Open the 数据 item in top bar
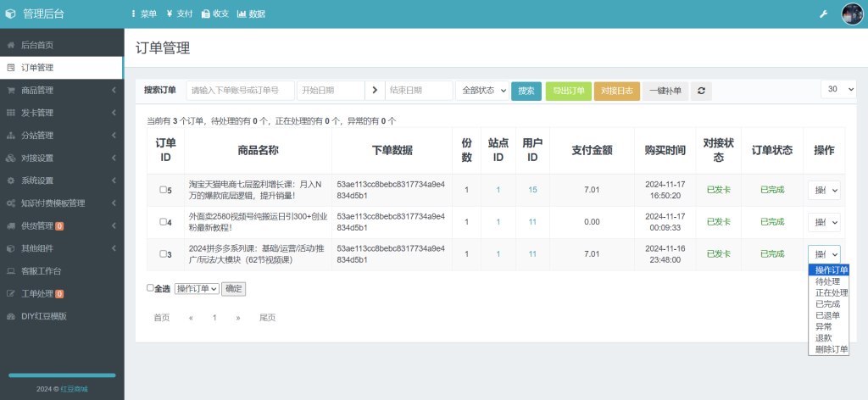This screenshot has height=400, width=868. (251, 14)
